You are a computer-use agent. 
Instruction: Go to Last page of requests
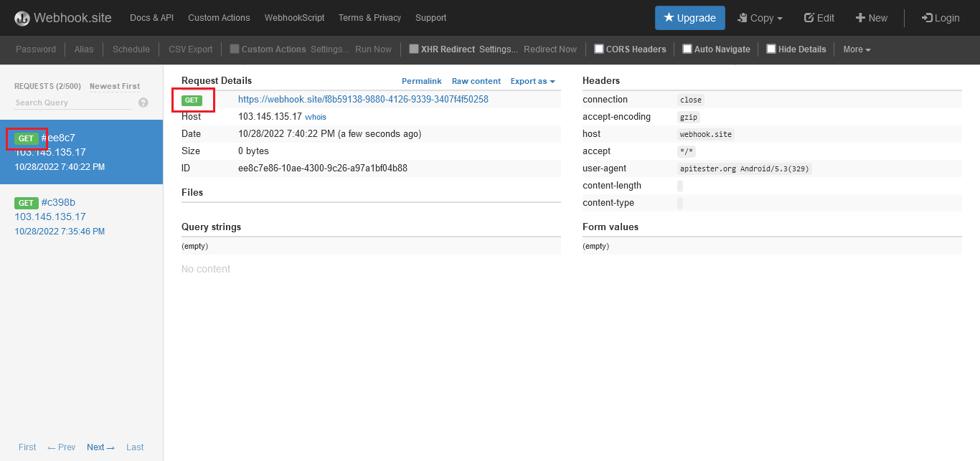click(135, 447)
